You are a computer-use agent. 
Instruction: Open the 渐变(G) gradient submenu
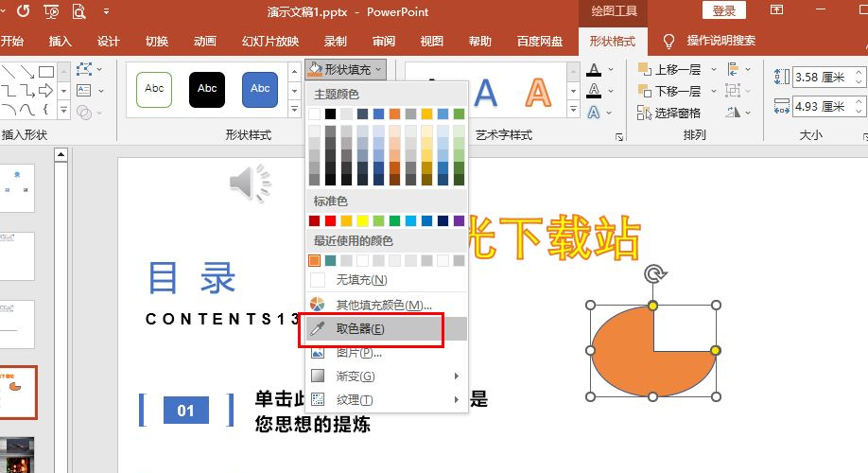[387, 377]
